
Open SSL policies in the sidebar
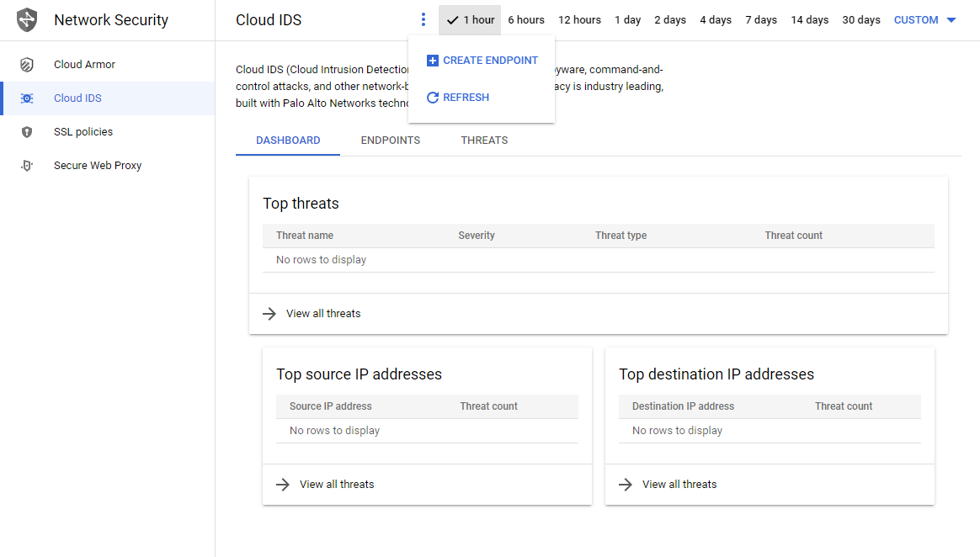(108, 132)
